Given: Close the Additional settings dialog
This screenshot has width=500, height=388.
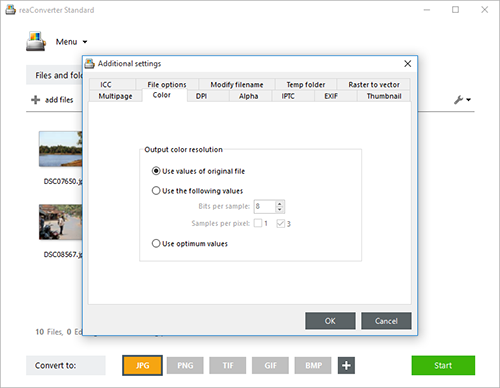Looking at the screenshot, I should 407,64.
